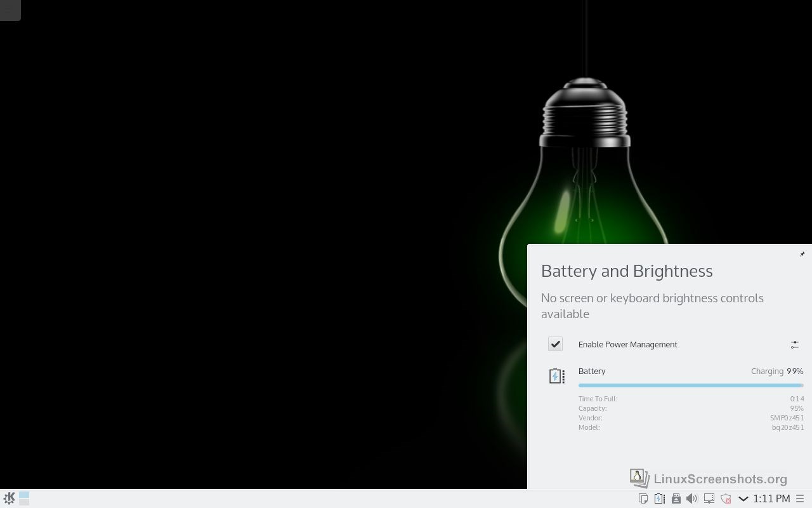Click the 'No screen or keyboard brightness controls' message
The height and width of the screenshot is (508, 812).
point(652,305)
